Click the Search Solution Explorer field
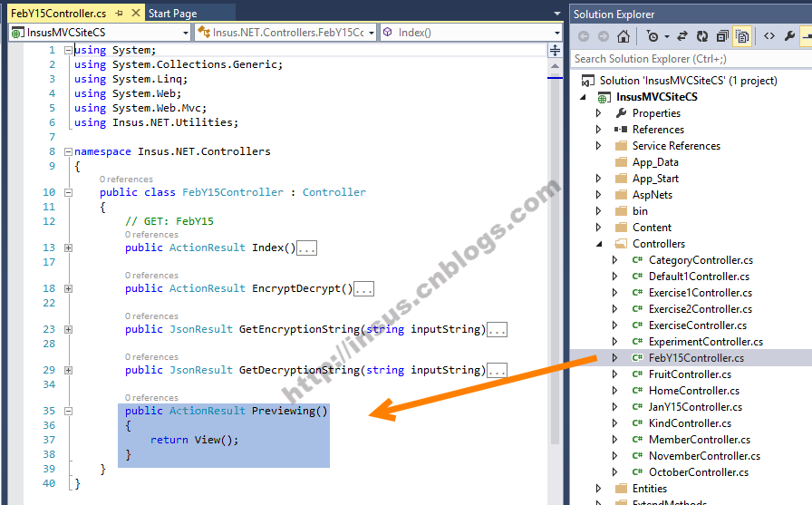Image resolution: width=812 pixels, height=505 pixels. pyautogui.click(x=691, y=59)
